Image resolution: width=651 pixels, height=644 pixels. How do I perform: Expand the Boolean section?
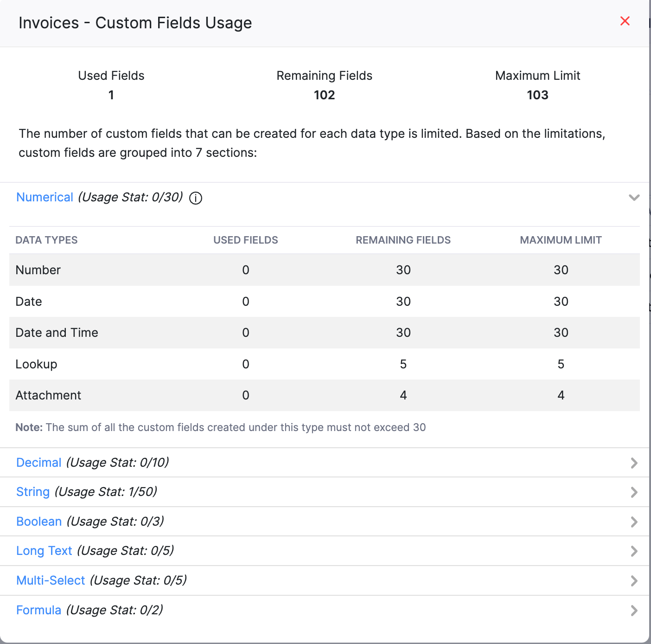(x=634, y=522)
